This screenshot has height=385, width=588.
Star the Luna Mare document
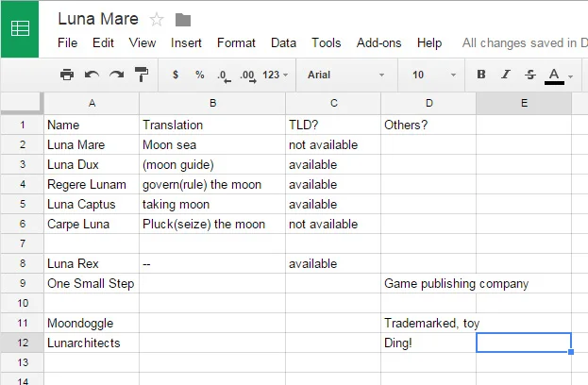157,20
